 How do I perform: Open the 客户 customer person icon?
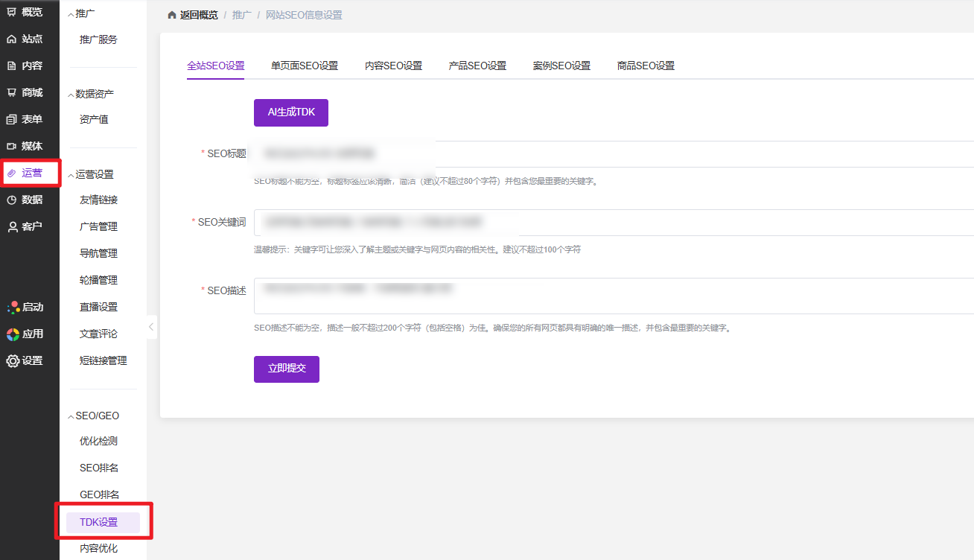[12, 226]
